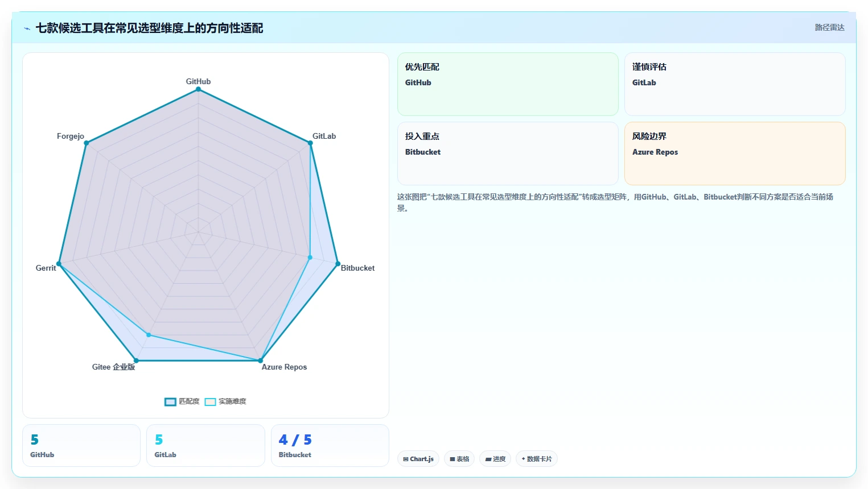
Task: Select the stat card showing 5 GitLab
Action: pyautogui.click(x=205, y=445)
